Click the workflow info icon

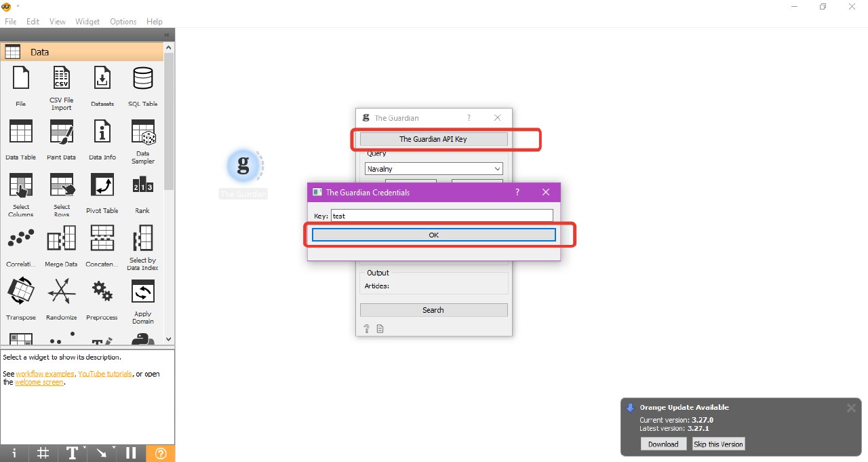point(14,454)
